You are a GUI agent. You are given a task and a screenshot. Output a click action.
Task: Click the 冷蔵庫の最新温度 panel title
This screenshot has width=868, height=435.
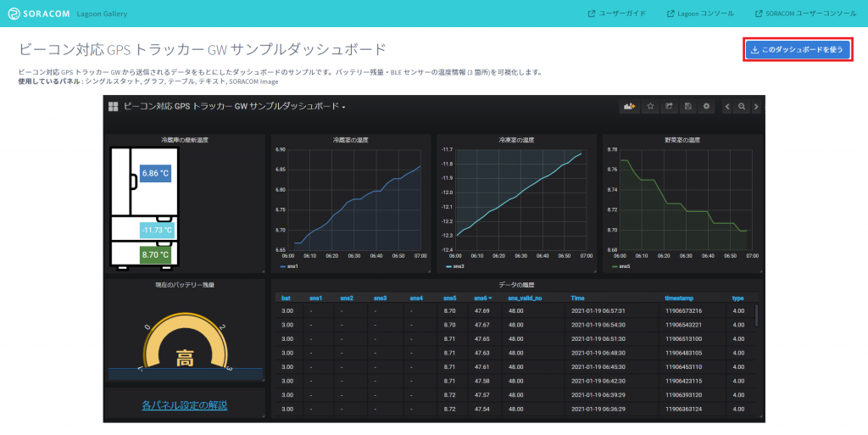point(185,140)
